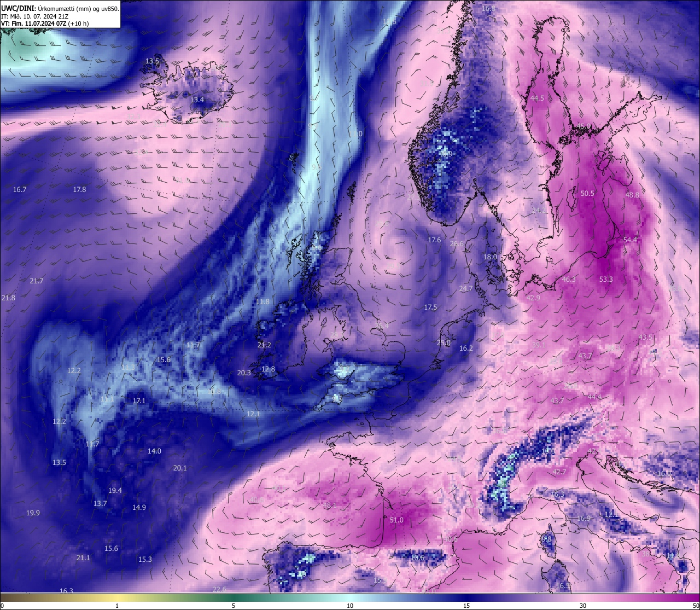Click the 46.3 value label

569,279
